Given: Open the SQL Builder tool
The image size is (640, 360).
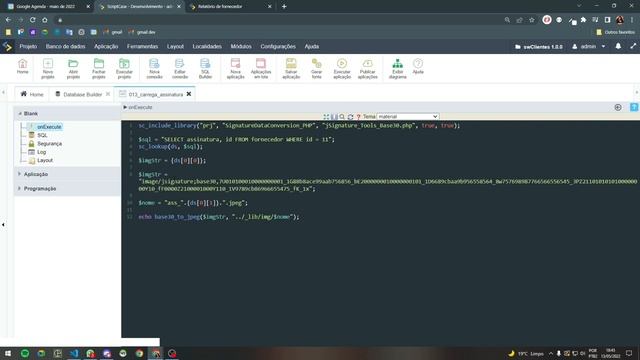Looking at the screenshot, I should 205,68.
